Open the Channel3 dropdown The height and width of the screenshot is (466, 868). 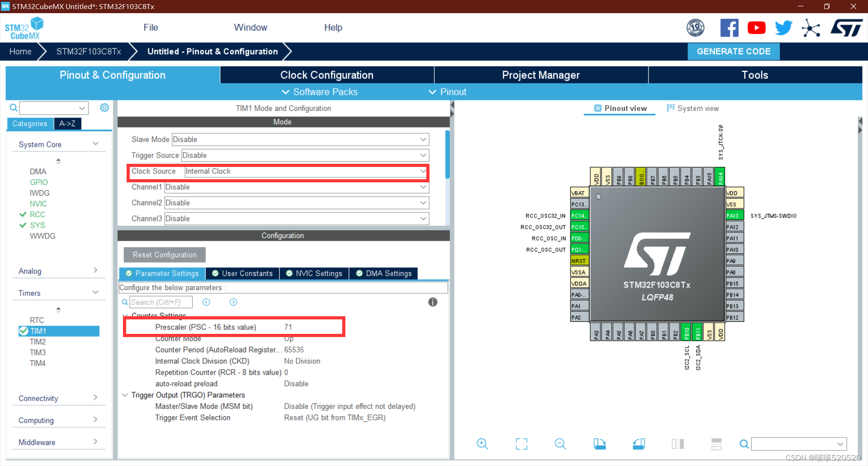[297, 219]
